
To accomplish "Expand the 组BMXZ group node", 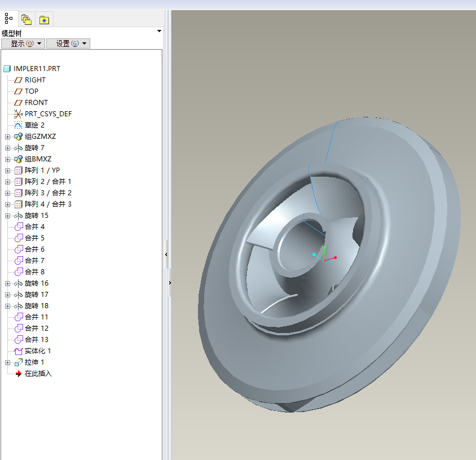I will pyautogui.click(x=7, y=159).
